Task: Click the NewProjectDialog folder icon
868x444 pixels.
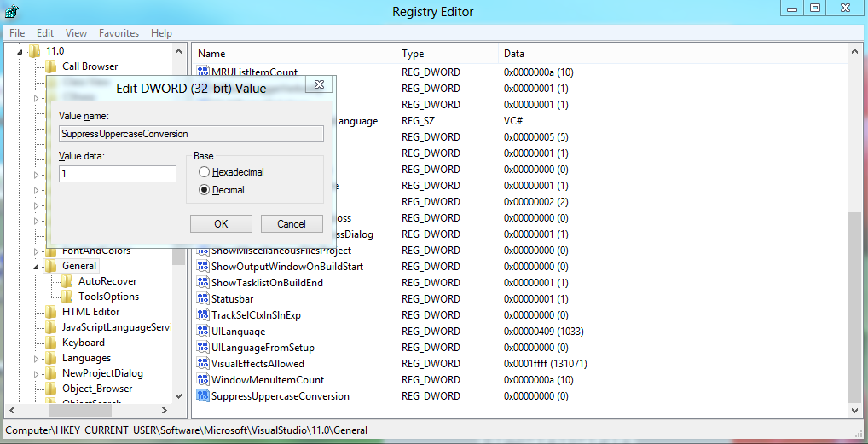Action: click(x=51, y=373)
